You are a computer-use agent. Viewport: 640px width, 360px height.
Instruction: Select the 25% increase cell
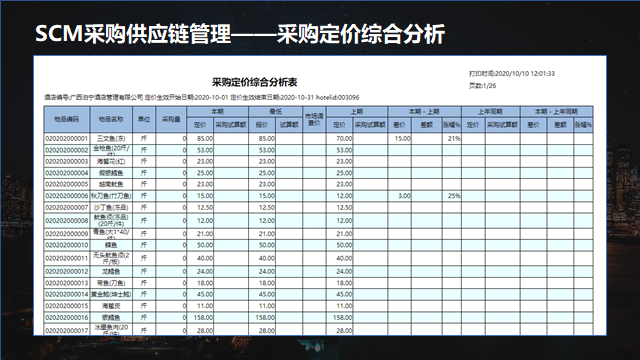pyautogui.click(x=452, y=196)
